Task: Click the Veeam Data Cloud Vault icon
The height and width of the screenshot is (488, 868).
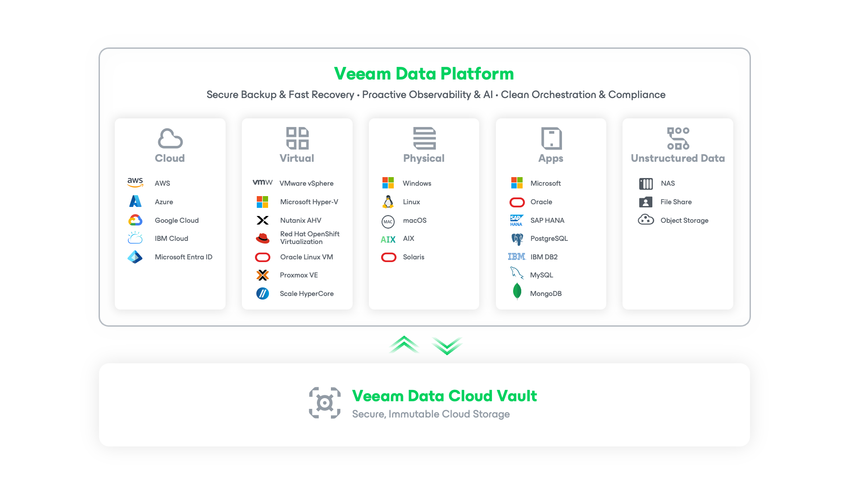Action: pos(325,403)
